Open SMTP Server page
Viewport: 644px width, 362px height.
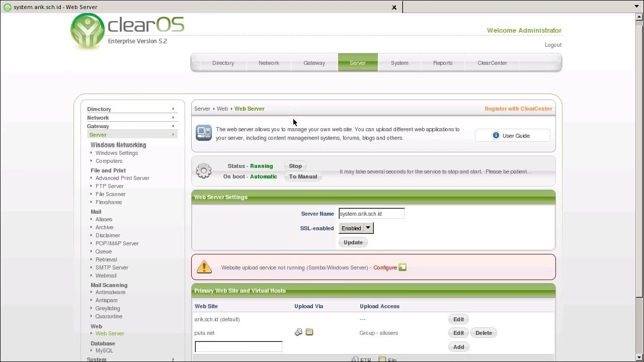click(112, 267)
